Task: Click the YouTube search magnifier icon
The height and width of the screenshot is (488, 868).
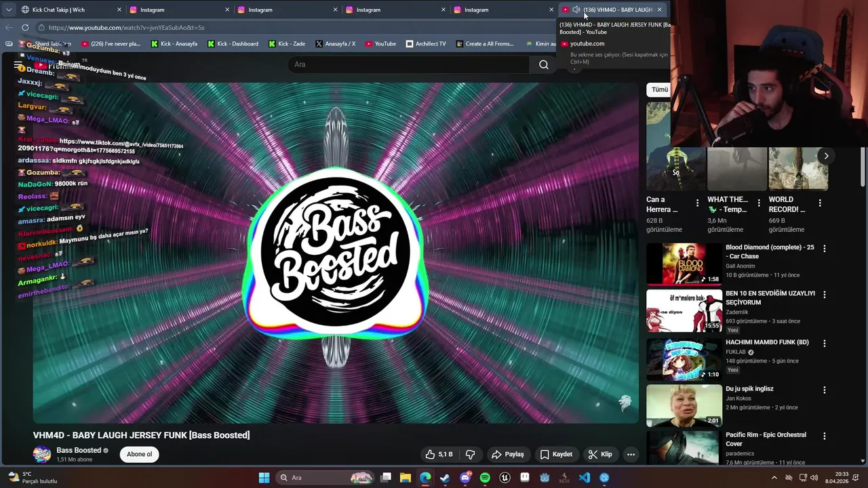Action: point(544,64)
